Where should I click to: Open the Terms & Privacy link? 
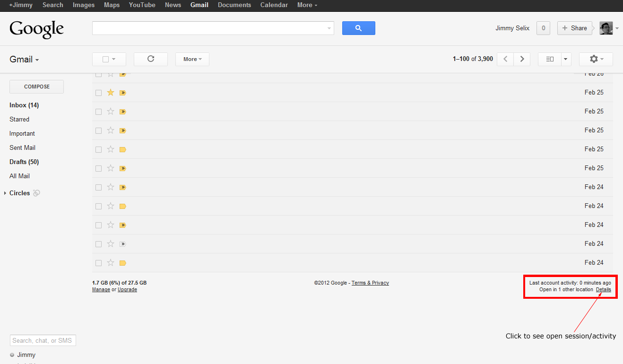pos(370,283)
